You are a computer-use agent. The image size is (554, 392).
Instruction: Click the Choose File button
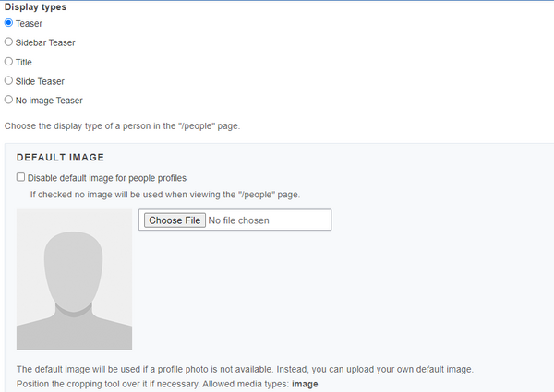(x=174, y=220)
